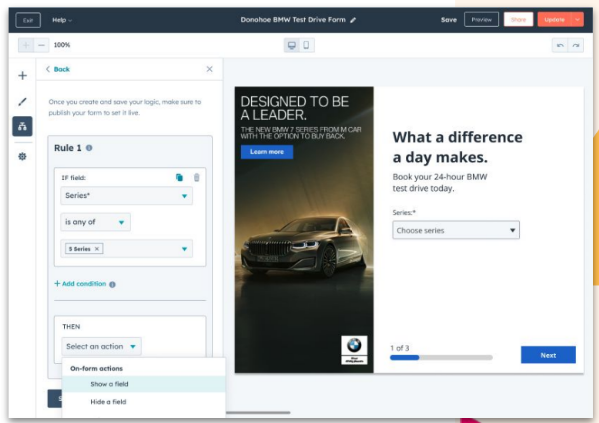Screen dimensions: 599x423
Task: Remove the 5 Series value tag
Action: click(x=97, y=249)
